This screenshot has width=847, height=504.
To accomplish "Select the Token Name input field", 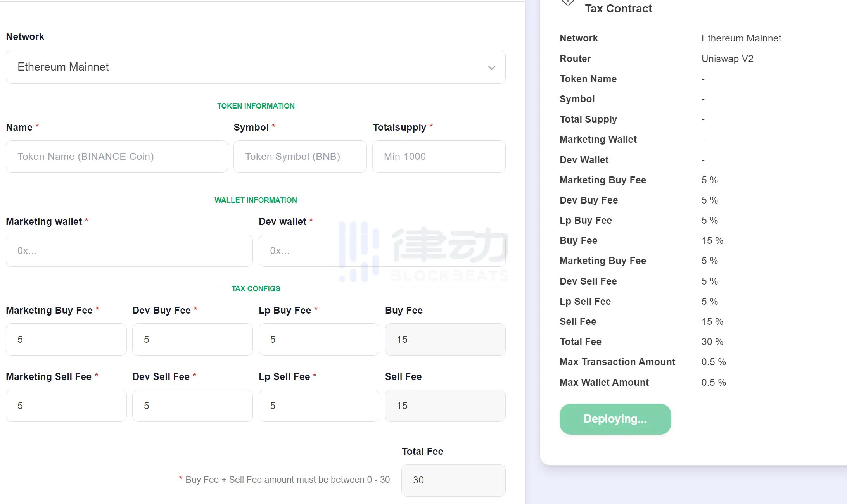I will coord(117,157).
